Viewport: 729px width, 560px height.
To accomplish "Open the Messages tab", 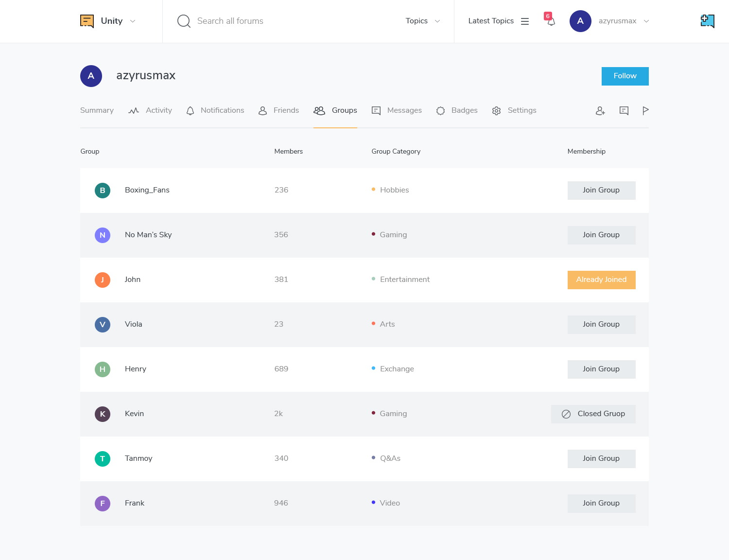I will (x=397, y=110).
